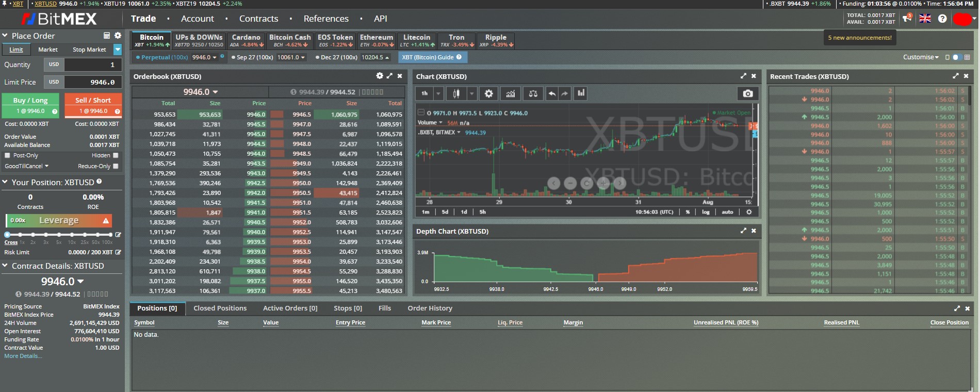This screenshot has height=392, width=980.
Task: Open the announcements megaphone icon
Action: coord(907,19)
